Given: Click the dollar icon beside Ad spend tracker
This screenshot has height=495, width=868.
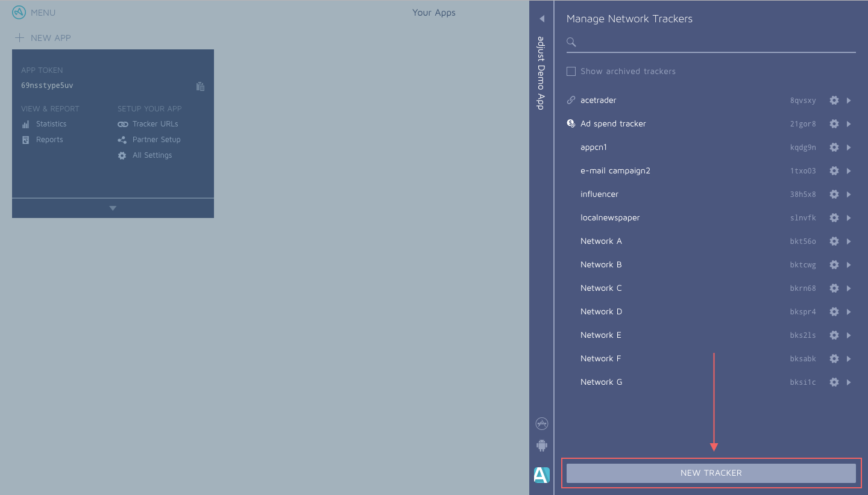Looking at the screenshot, I should pyautogui.click(x=571, y=123).
